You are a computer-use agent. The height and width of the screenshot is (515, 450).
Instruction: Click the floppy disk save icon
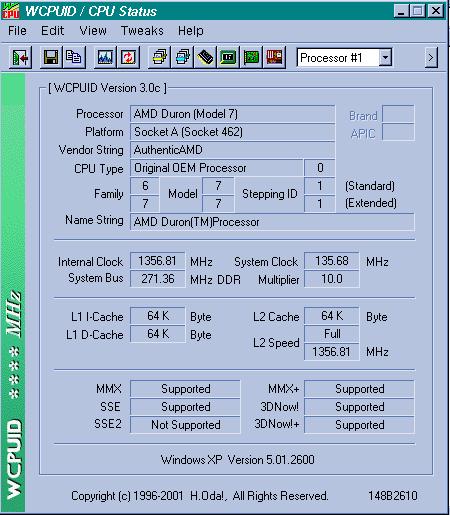51,58
